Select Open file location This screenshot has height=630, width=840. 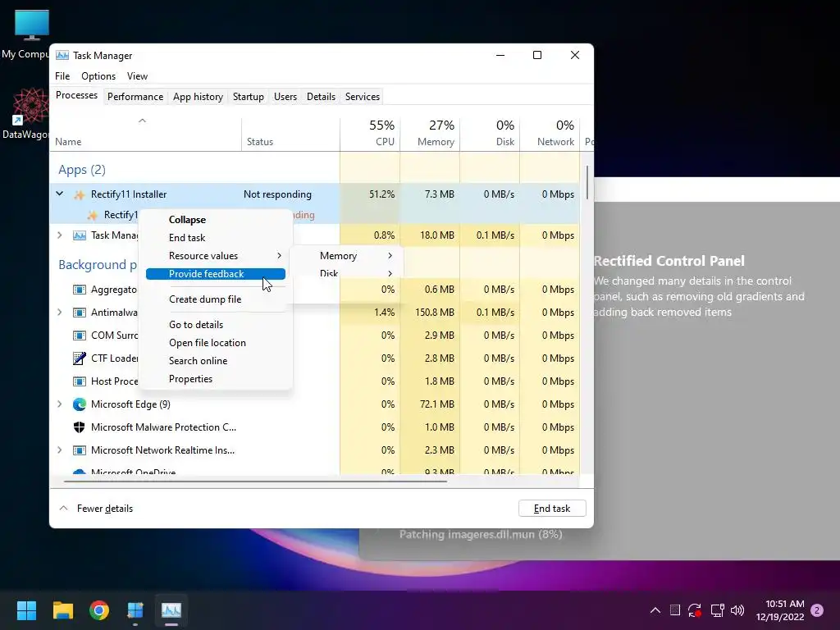pos(216,343)
